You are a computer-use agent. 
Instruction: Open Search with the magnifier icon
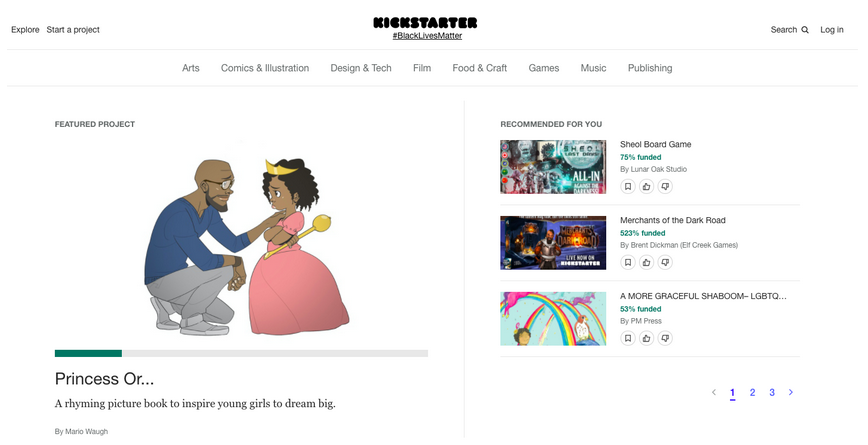[x=789, y=30]
